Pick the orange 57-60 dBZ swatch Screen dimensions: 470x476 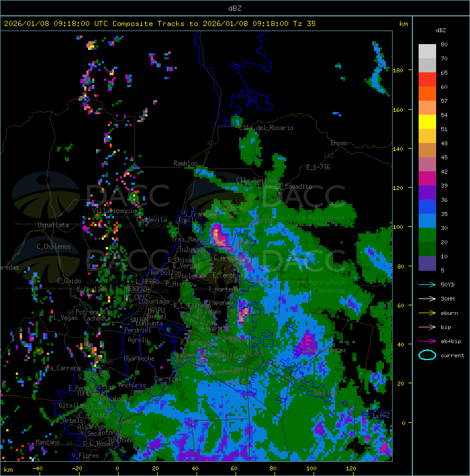(x=427, y=93)
